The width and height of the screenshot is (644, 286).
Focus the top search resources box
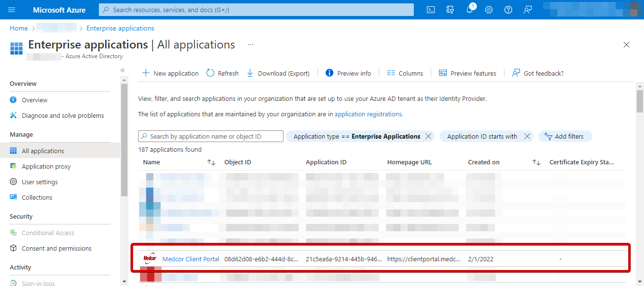(x=256, y=10)
